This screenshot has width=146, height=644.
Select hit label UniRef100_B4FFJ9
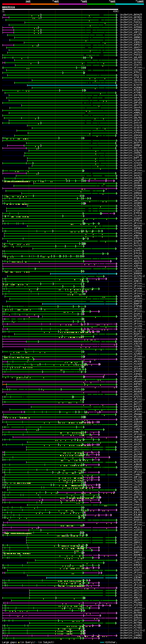[x=131, y=158]
